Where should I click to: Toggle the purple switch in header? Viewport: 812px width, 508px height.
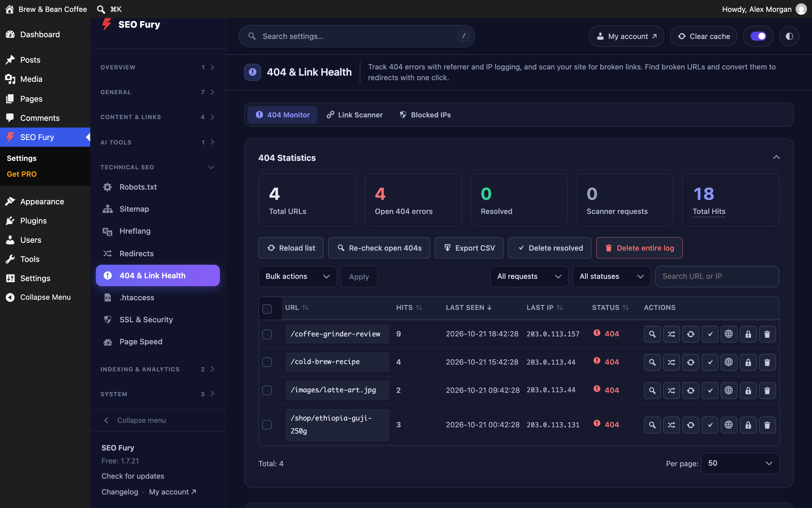tap(758, 36)
